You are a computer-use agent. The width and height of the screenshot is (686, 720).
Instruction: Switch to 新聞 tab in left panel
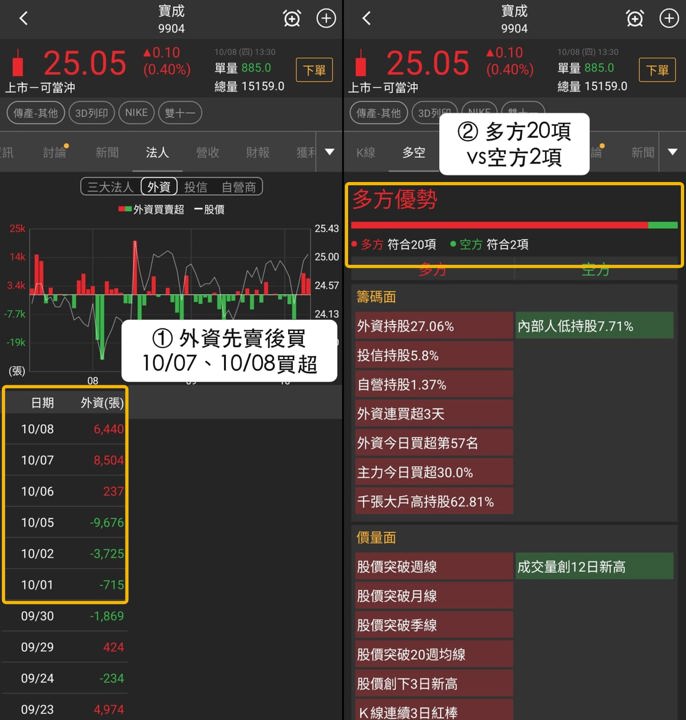107,152
